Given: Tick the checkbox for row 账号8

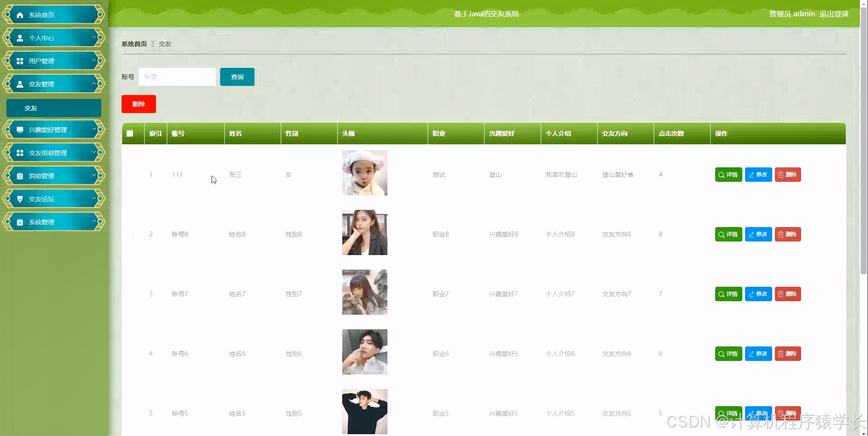Looking at the screenshot, I should 130,234.
